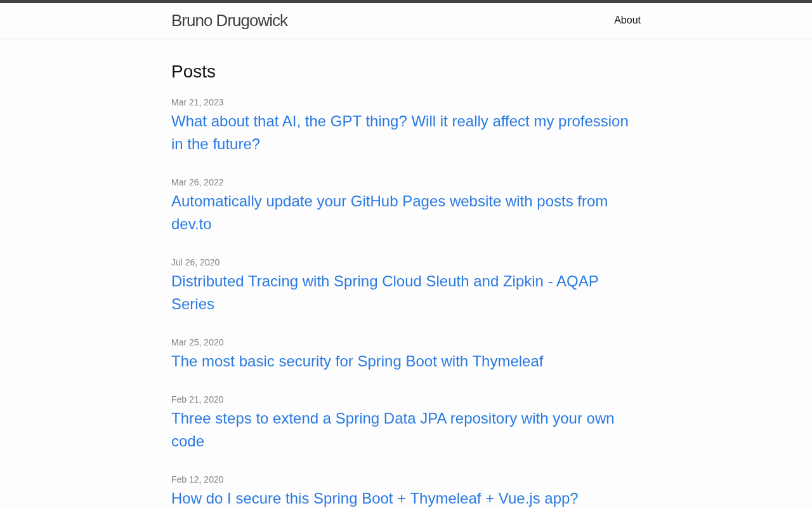Open the Spring Data JPA repository post
Viewport: 812px width, 508px height.
coord(393,418)
